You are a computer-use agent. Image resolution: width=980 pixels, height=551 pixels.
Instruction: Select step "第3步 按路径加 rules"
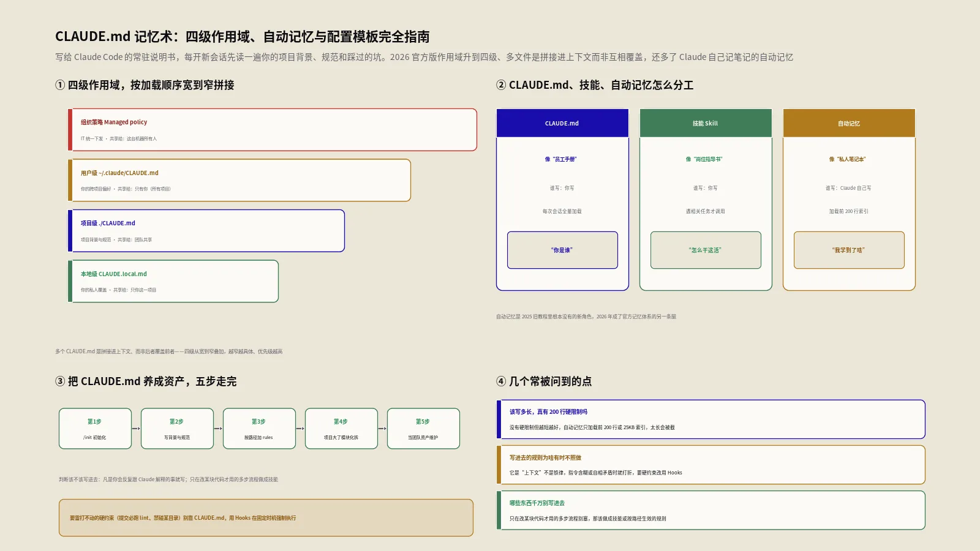pos(259,429)
